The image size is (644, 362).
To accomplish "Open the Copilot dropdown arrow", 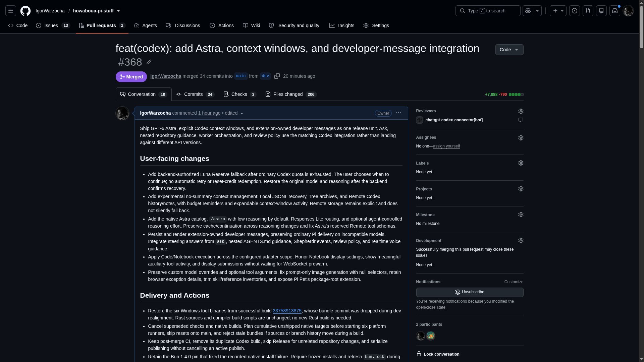I will (x=537, y=11).
